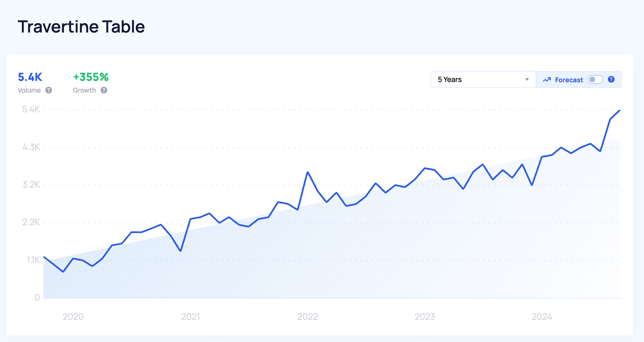Open the 5 Years time range dropdown
The height and width of the screenshot is (342, 644).
[x=483, y=80]
